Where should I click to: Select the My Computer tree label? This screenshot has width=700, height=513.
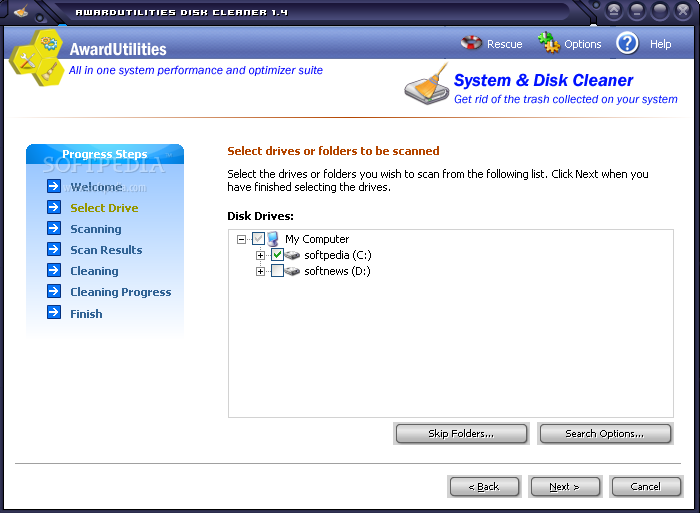click(317, 239)
